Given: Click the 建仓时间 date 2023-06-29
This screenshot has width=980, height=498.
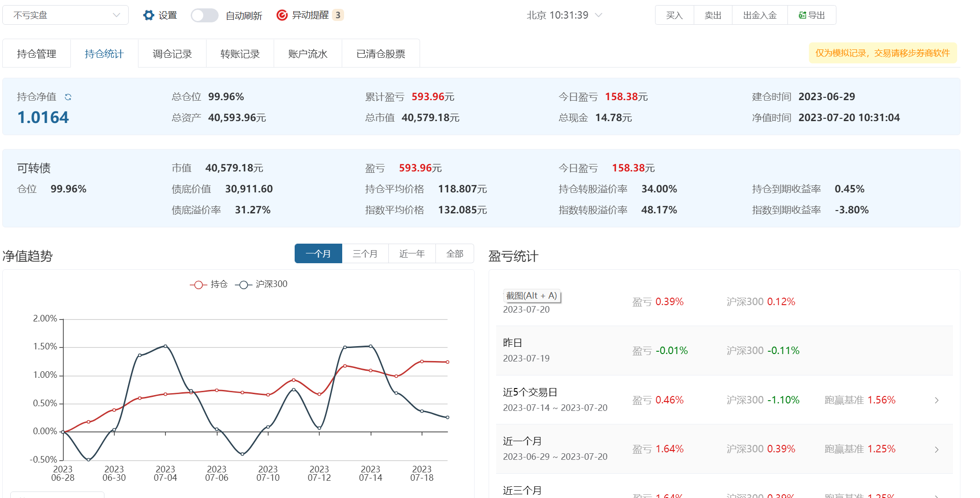Looking at the screenshot, I should pyautogui.click(x=827, y=97).
